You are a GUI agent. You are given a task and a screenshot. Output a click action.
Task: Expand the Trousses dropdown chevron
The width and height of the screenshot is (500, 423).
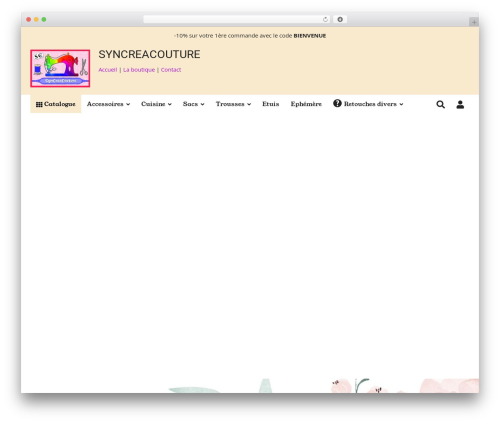[x=249, y=104]
